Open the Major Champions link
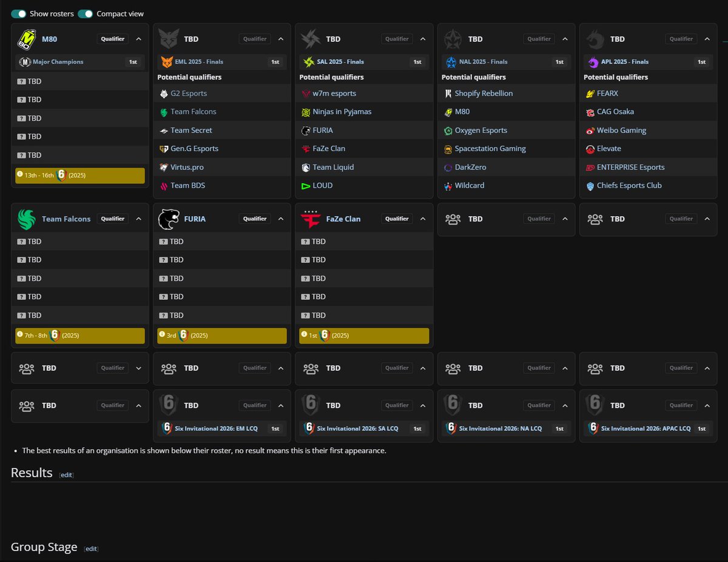 [58, 62]
